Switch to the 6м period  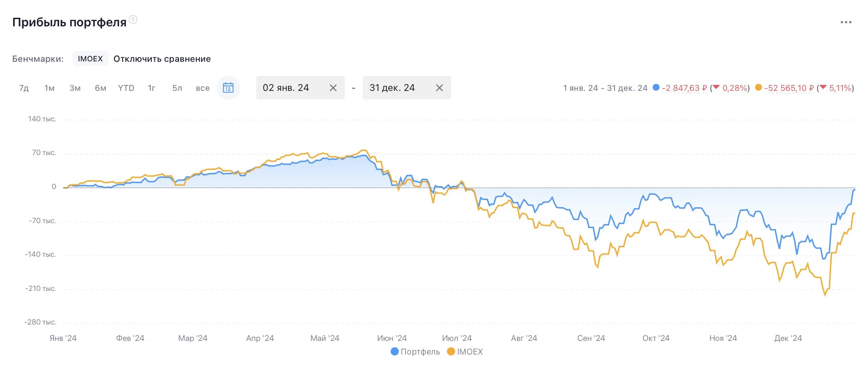point(100,88)
